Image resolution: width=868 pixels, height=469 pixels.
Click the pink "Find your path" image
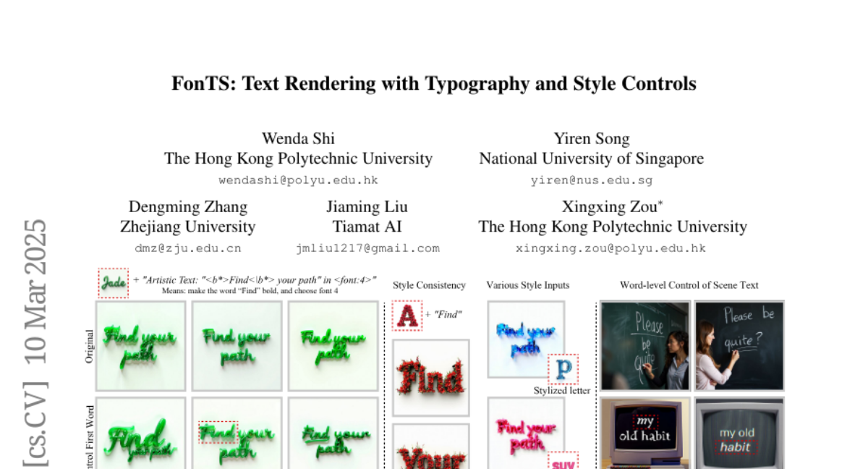(x=526, y=434)
